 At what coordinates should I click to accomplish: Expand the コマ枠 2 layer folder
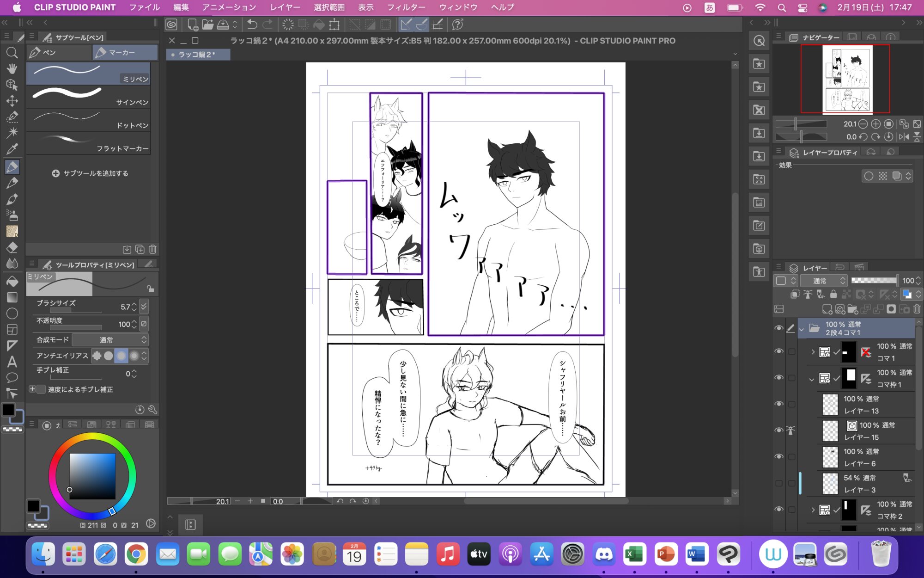pos(813,510)
